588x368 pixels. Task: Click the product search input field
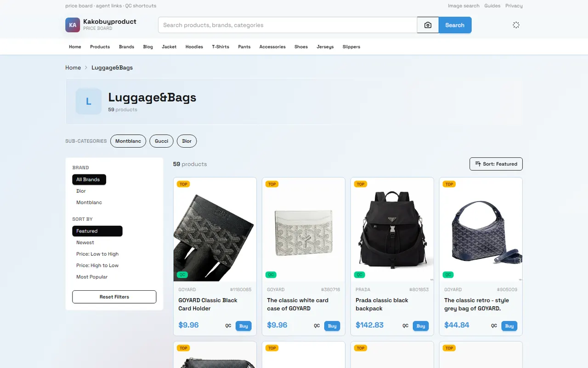coord(288,25)
